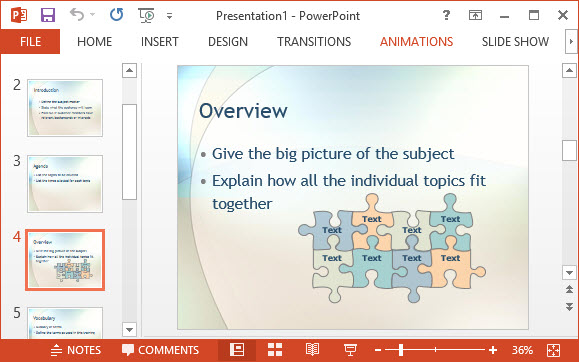Click the zoom slider handle
Viewport: 579px width, 362px height.
coord(401,349)
